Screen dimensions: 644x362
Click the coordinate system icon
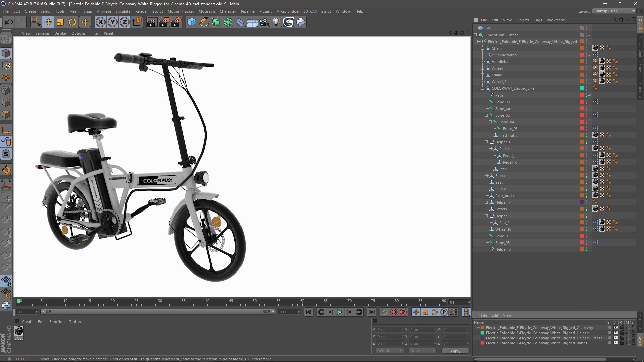(x=137, y=22)
